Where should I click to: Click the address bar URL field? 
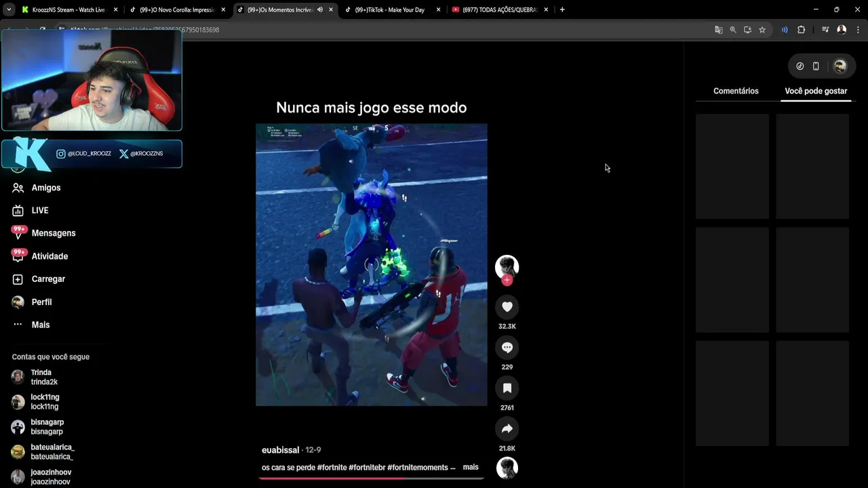(380, 30)
